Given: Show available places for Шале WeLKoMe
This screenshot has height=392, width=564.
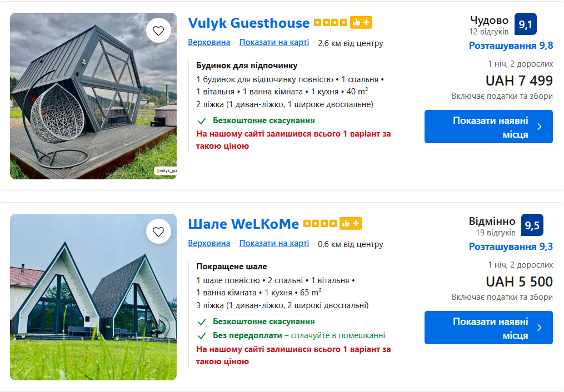Looking at the screenshot, I should pos(488,328).
